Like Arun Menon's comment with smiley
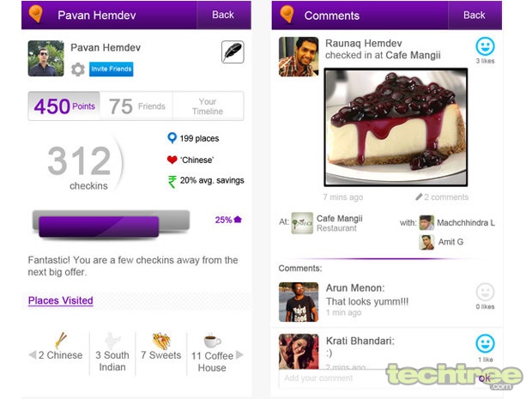Viewport: 532px width, 399px height. coord(485,292)
